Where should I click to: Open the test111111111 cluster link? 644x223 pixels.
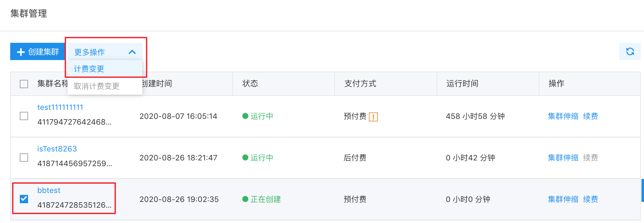pos(60,107)
